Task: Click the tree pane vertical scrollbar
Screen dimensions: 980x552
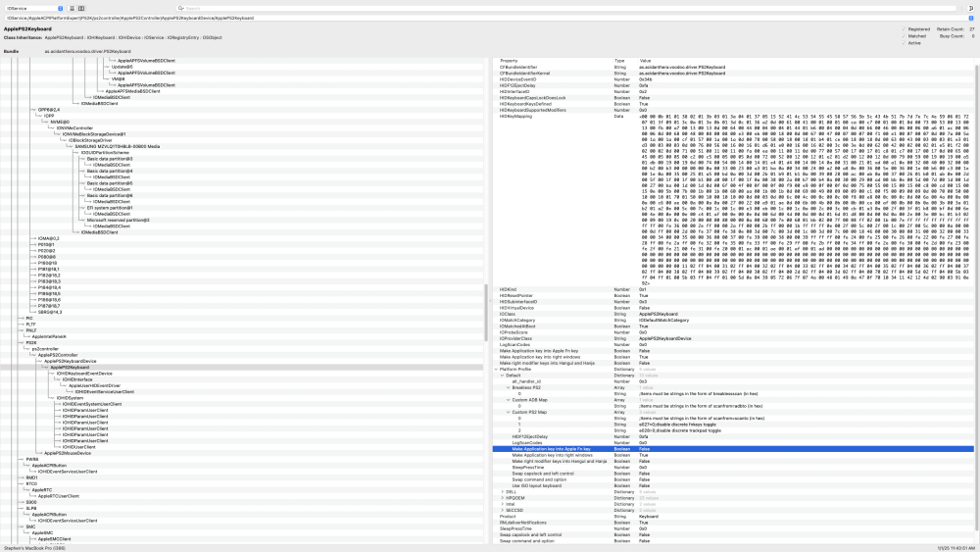Action: point(486,313)
